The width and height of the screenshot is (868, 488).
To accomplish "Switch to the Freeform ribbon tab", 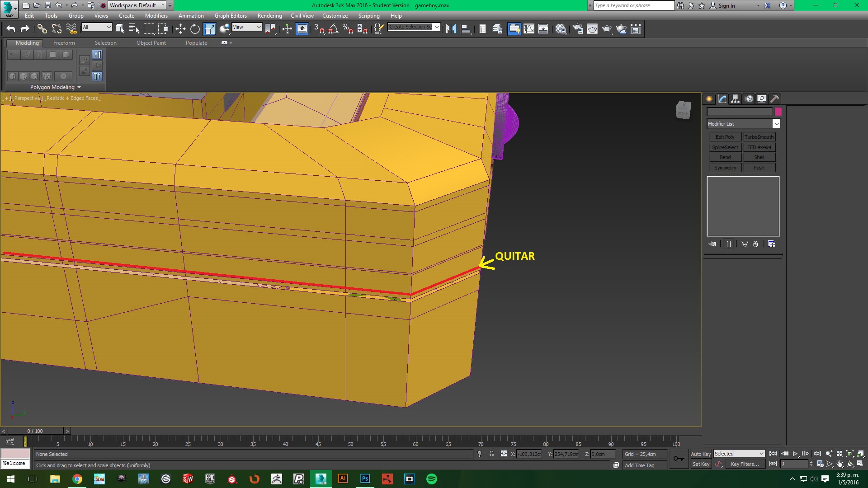I will click(64, 43).
